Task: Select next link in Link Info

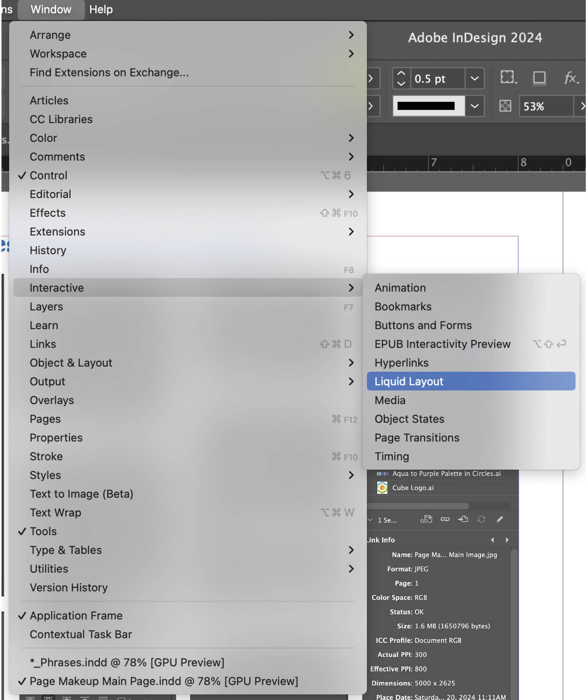Action: click(507, 540)
